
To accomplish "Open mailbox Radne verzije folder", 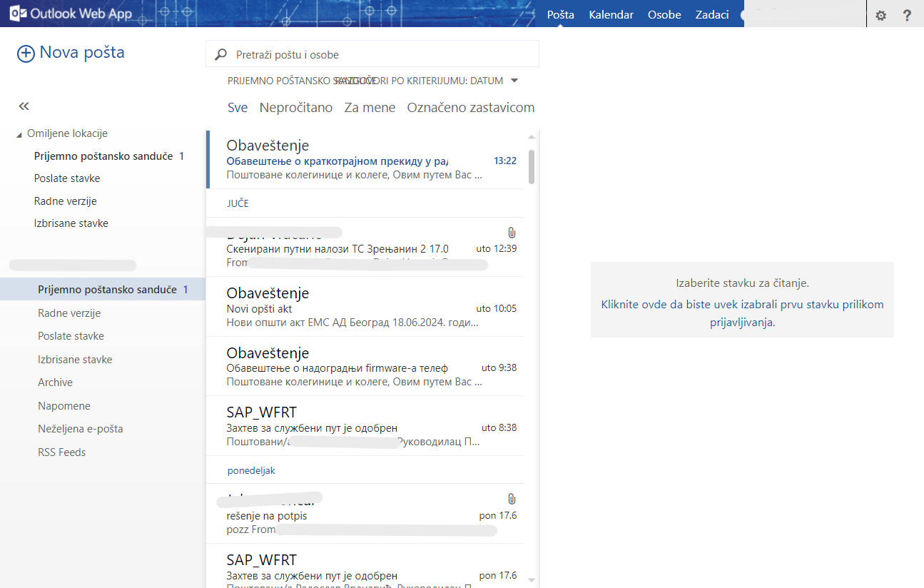I will pos(69,313).
